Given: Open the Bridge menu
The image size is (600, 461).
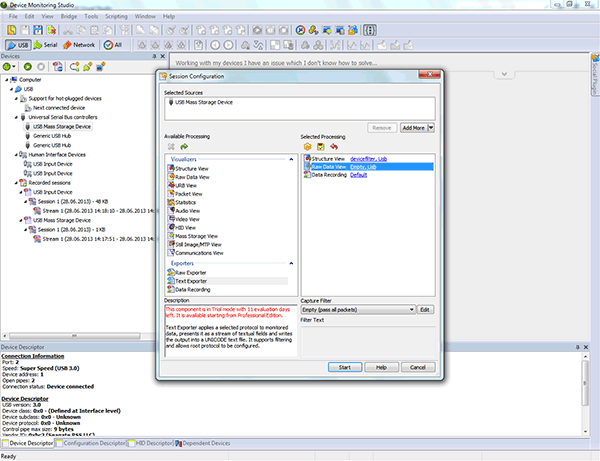Looking at the screenshot, I should [69, 16].
